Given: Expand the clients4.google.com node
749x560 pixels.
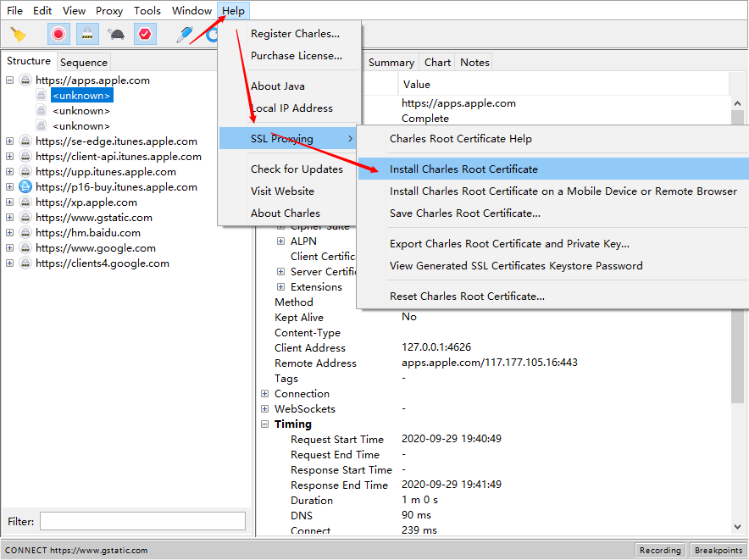Looking at the screenshot, I should coord(9,263).
